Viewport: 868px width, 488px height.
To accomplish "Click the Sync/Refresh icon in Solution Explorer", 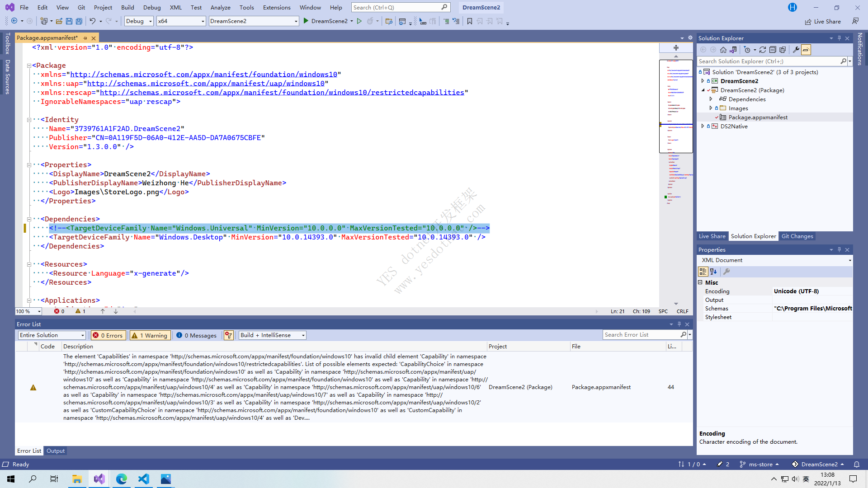I will 763,50.
